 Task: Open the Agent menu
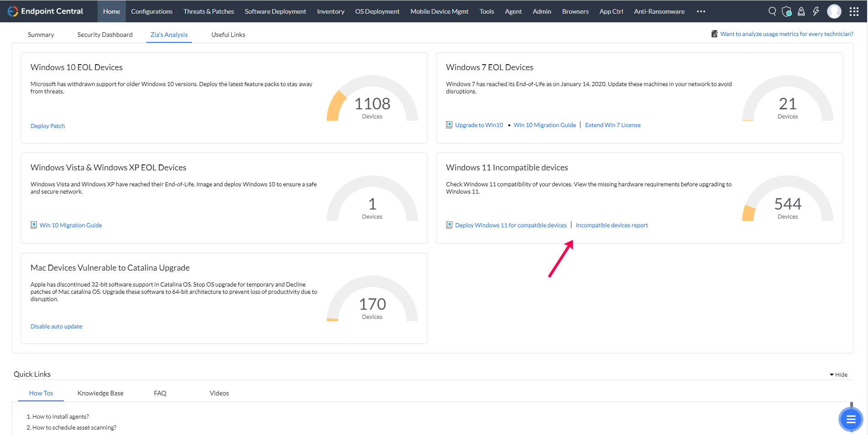(513, 11)
